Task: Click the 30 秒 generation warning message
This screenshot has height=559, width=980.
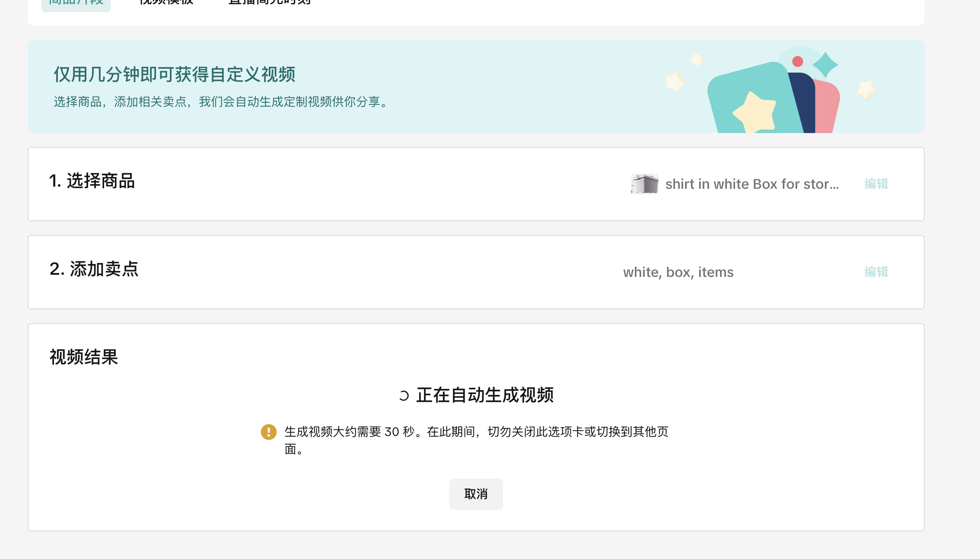Action: point(475,432)
